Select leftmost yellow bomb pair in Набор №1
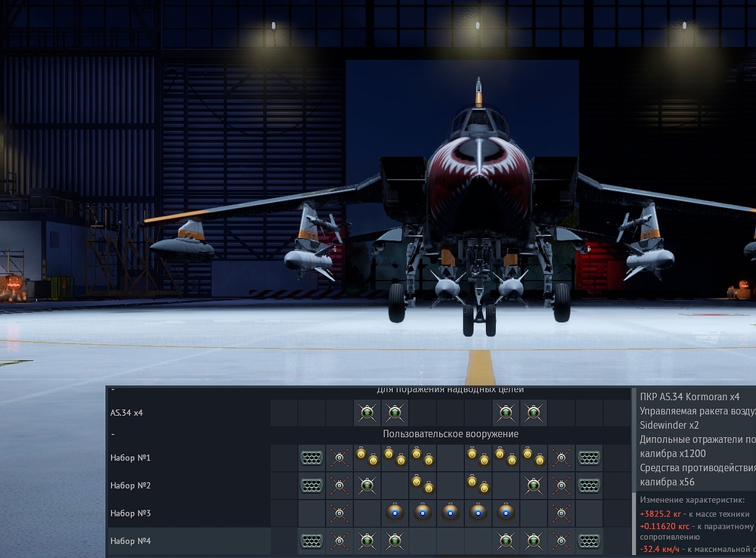Screen dimensions: 756x558 (x=367, y=457)
